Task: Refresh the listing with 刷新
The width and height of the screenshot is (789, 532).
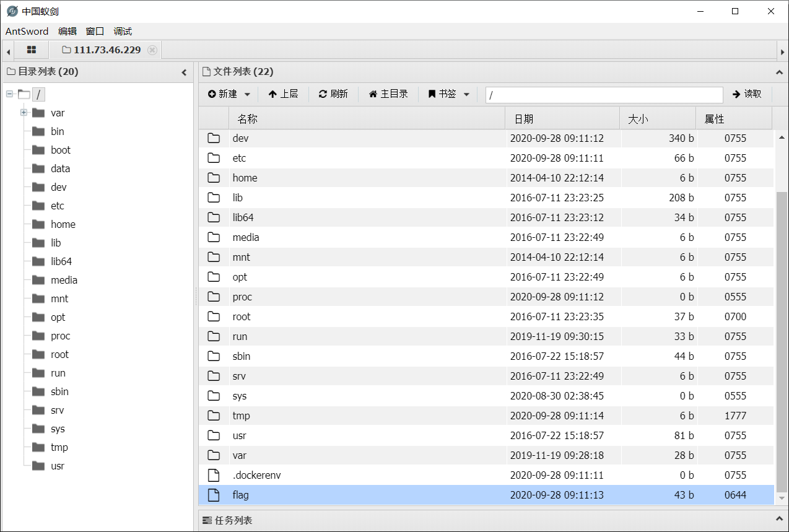Action: point(333,94)
